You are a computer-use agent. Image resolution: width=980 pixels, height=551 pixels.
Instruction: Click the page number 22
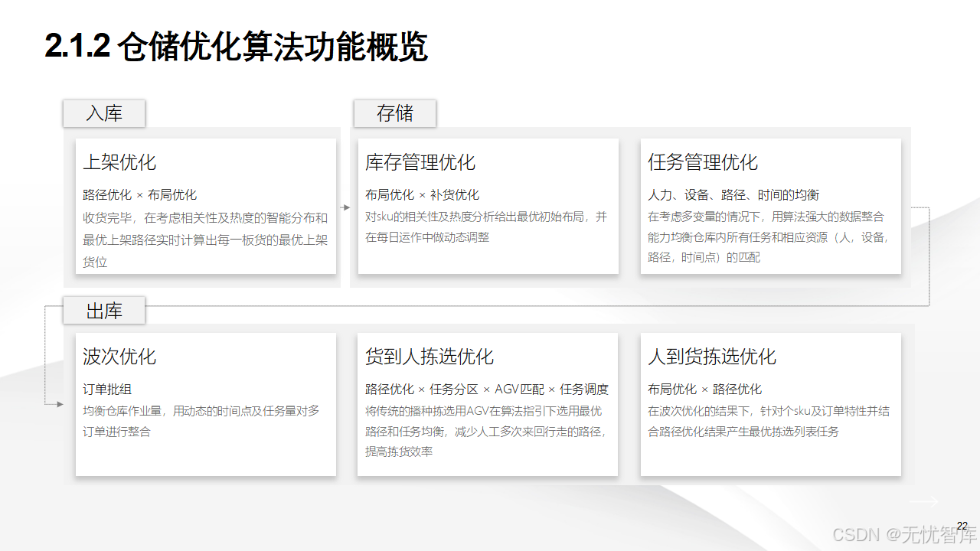pos(963,527)
